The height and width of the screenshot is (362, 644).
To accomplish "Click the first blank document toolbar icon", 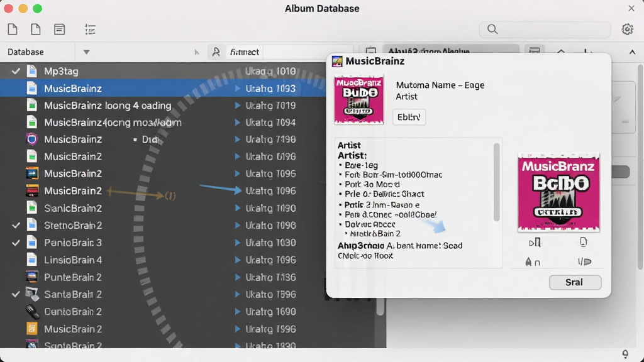I will click(x=13, y=29).
